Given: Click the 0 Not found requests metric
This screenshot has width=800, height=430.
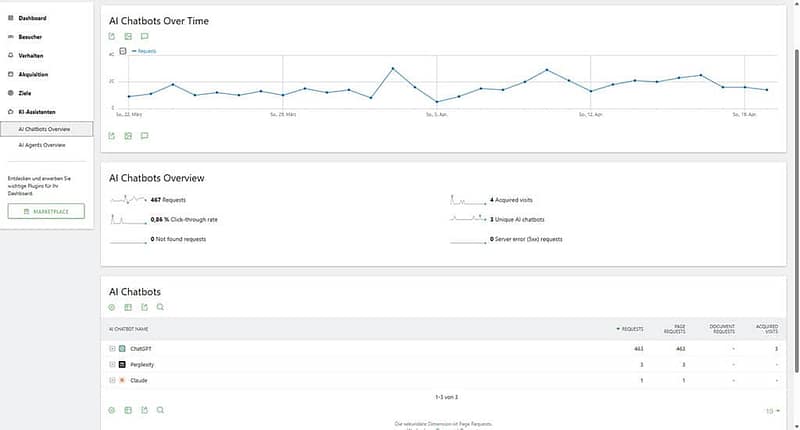Looking at the screenshot, I should click(158, 239).
